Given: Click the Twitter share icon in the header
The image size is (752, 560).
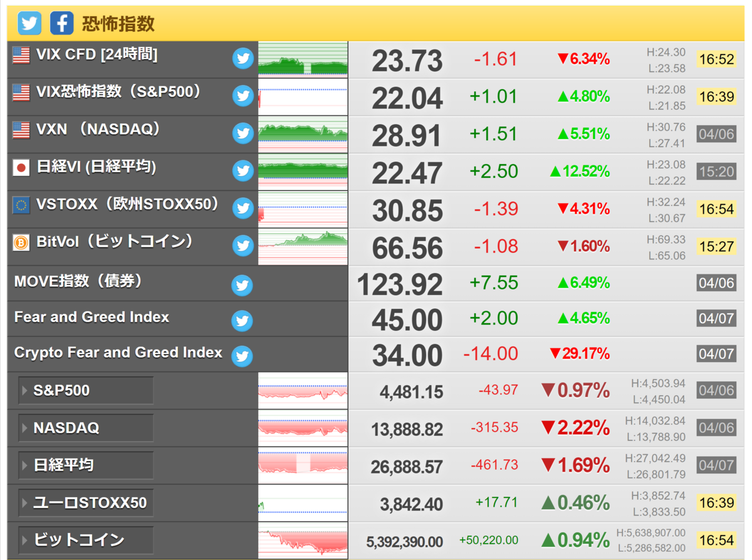Looking at the screenshot, I should 29,23.
